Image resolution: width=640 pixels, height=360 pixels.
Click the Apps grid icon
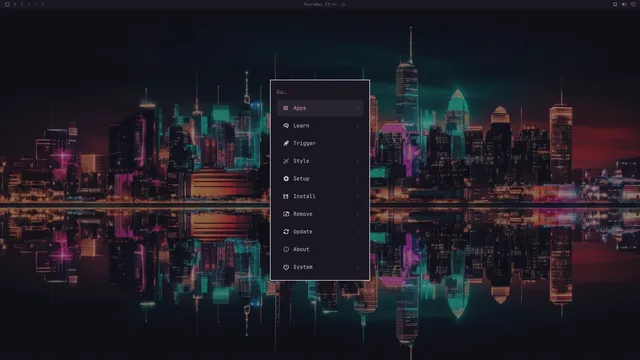click(286, 108)
